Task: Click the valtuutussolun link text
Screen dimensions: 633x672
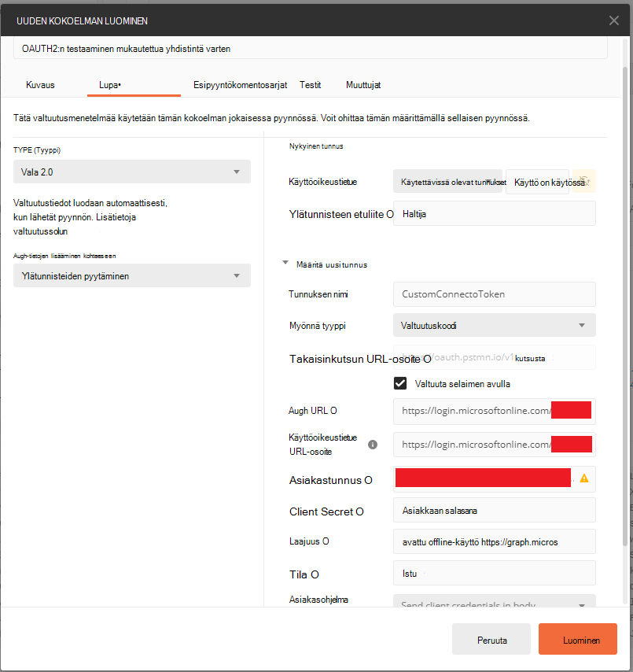Action: pos(40,231)
